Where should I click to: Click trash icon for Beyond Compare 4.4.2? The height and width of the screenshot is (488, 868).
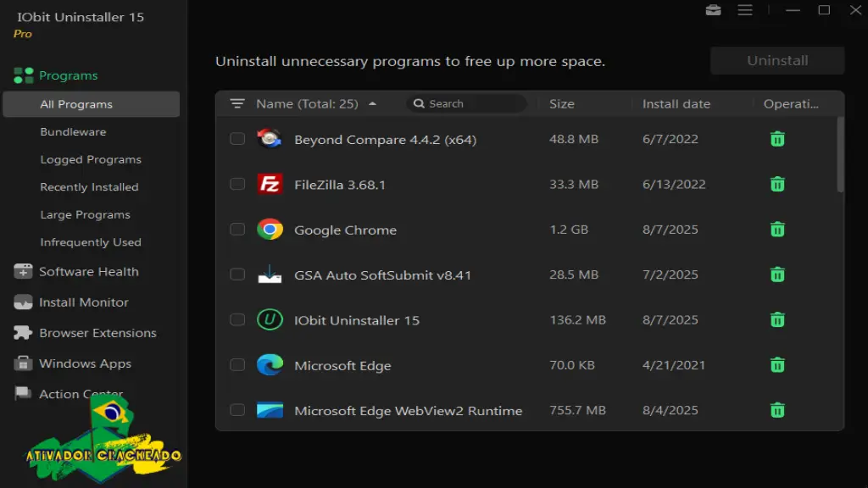777,139
